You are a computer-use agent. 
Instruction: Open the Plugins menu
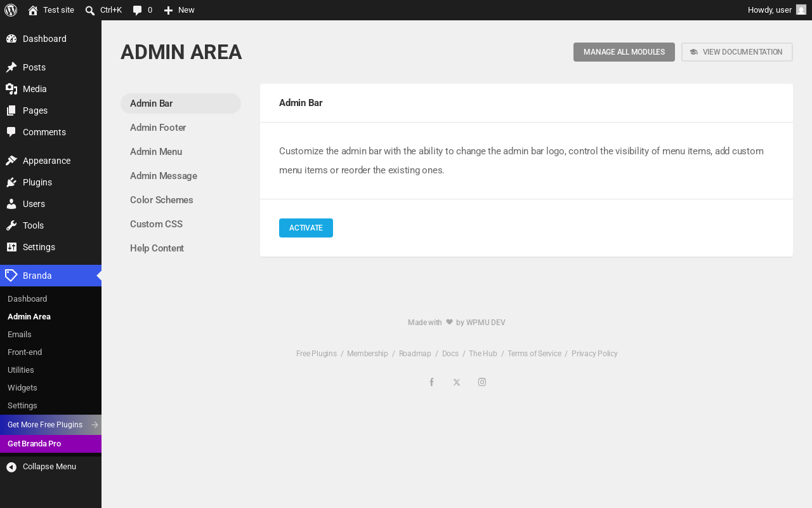tap(51, 182)
